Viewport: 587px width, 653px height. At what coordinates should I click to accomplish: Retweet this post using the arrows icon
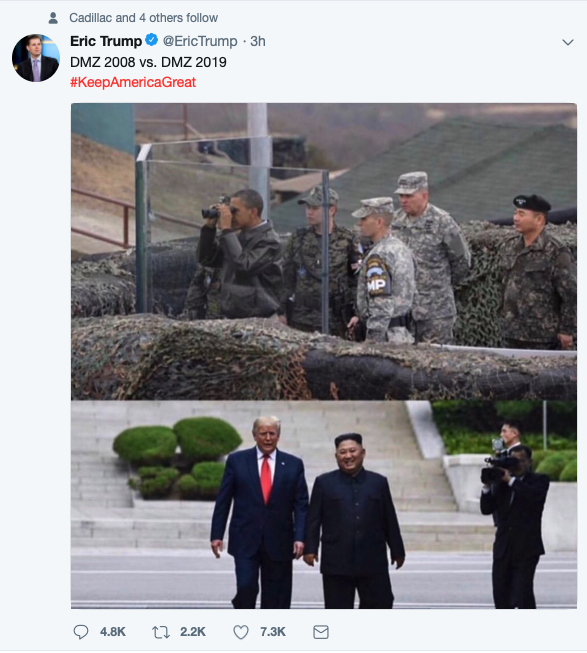161,632
